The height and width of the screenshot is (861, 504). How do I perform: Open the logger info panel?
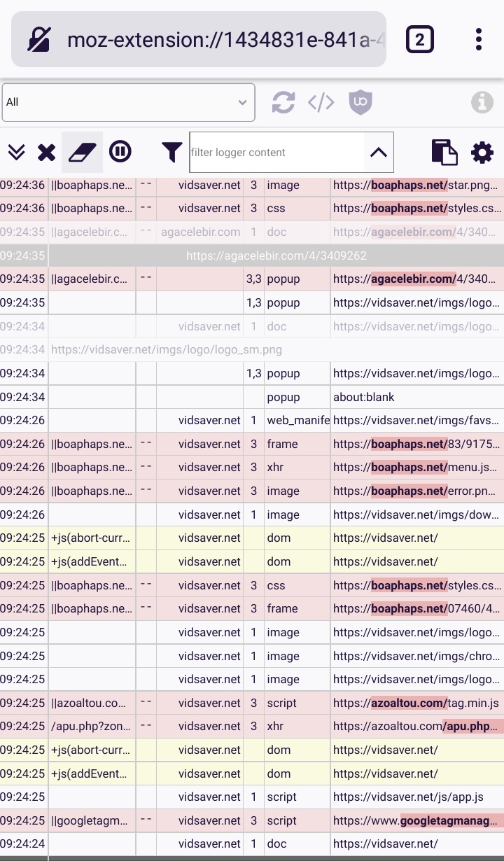(x=484, y=102)
